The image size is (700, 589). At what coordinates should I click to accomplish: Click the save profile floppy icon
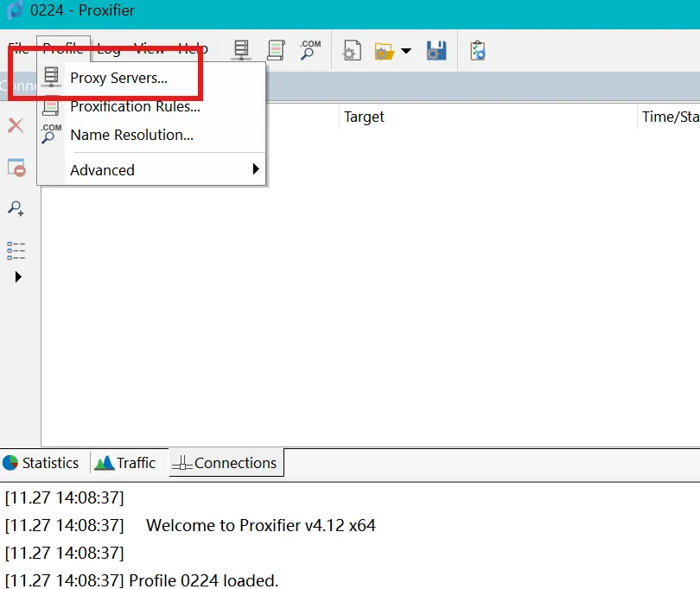pyautogui.click(x=436, y=50)
